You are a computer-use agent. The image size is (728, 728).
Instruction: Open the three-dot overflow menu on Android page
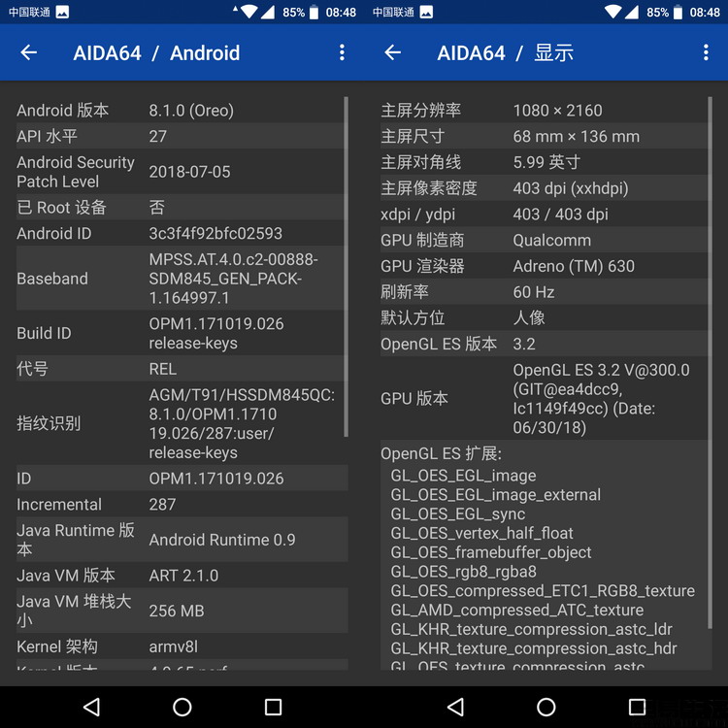(342, 53)
